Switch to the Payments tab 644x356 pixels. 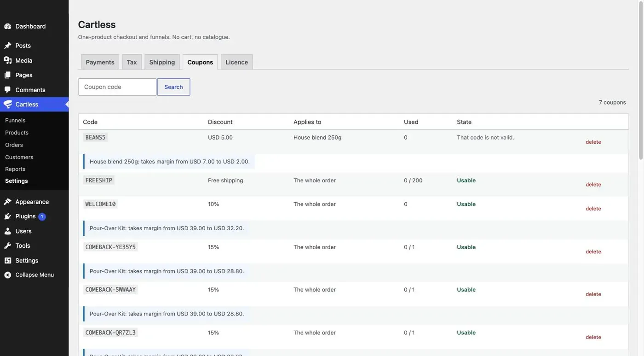(100, 62)
